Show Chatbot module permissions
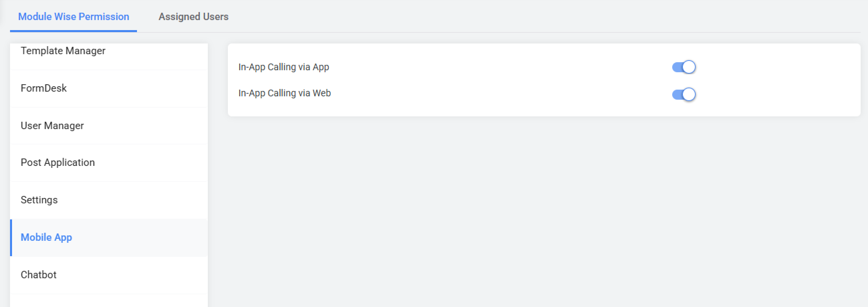The width and height of the screenshot is (868, 307). 39,275
